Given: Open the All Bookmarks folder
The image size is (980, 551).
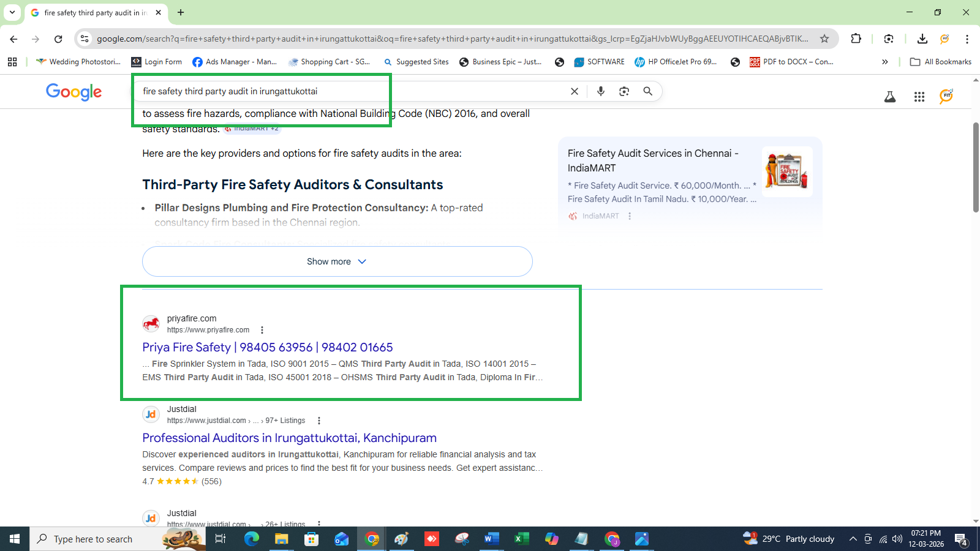Looking at the screenshot, I should coord(941,62).
